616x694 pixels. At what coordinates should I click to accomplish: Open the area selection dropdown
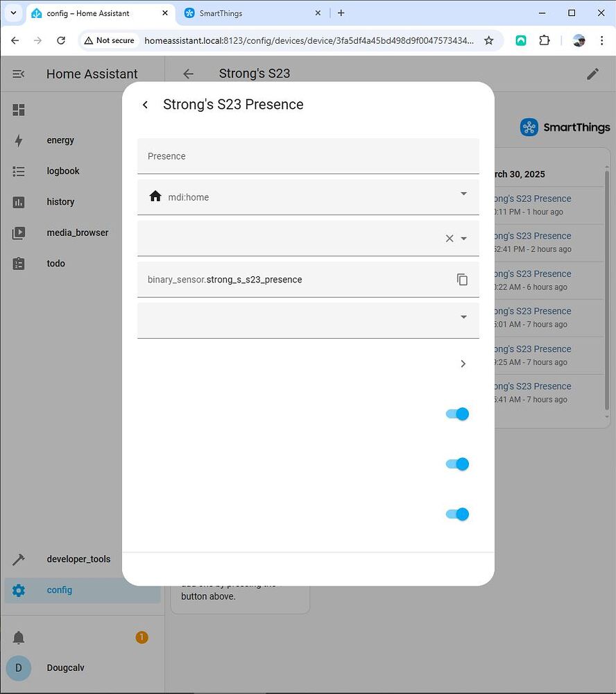(463, 237)
